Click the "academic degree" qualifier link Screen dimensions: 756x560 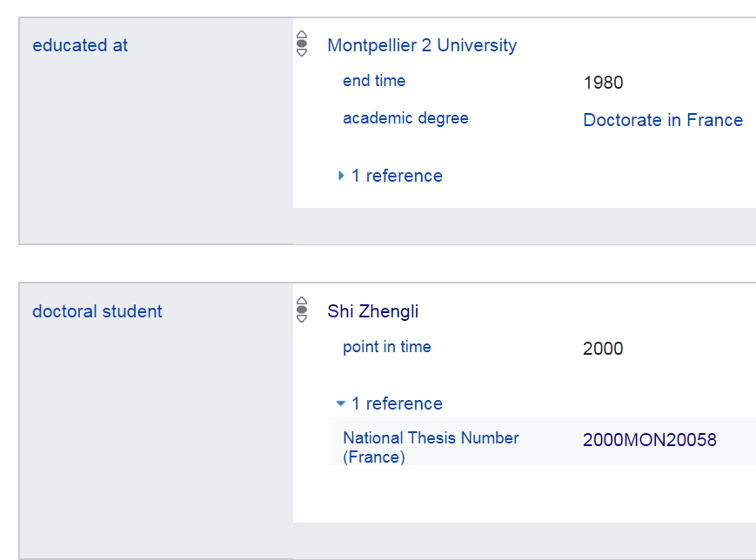click(405, 118)
